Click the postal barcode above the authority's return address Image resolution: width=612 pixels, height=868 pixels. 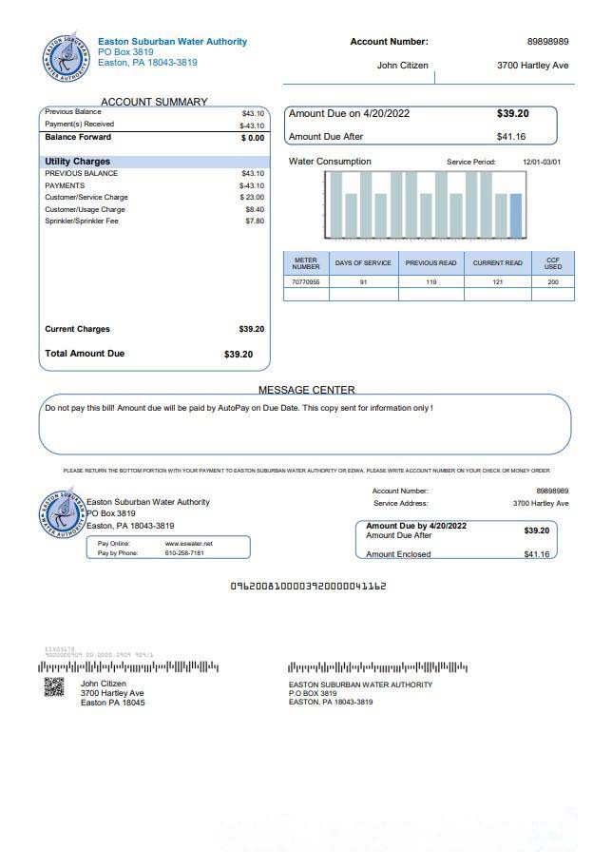[x=377, y=668]
